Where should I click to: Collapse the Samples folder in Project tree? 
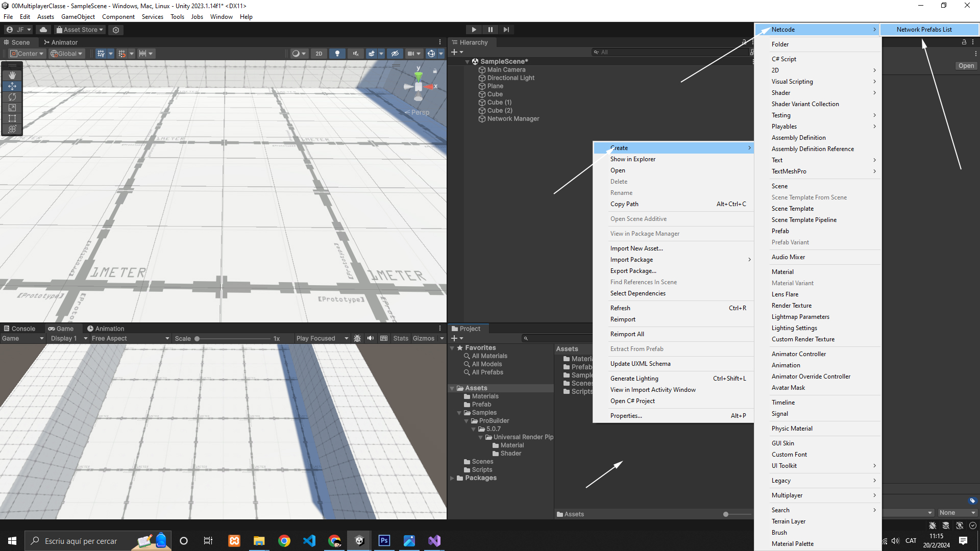(x=459, y=413)
